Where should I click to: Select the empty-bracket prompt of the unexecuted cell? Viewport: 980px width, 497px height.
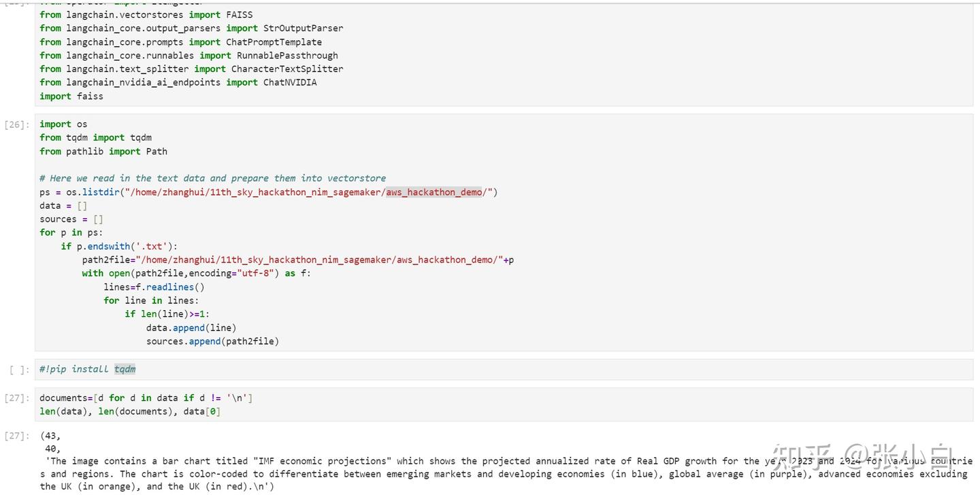point(19,370)
